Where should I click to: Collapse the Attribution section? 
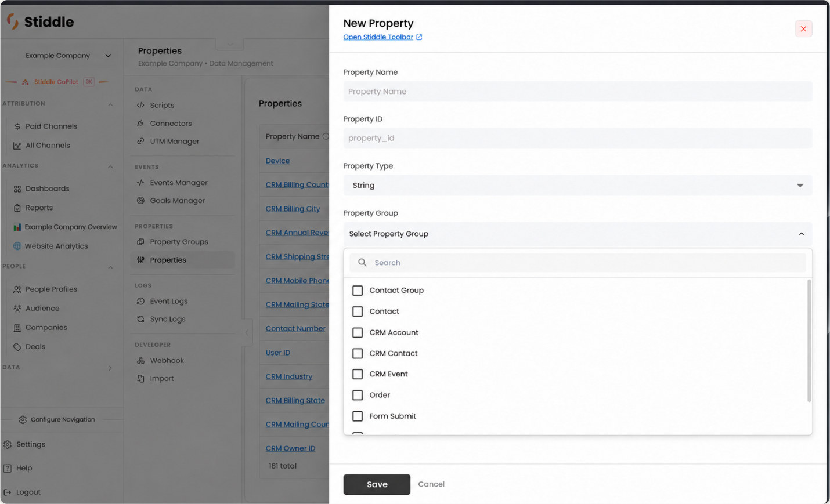[110, 104]
